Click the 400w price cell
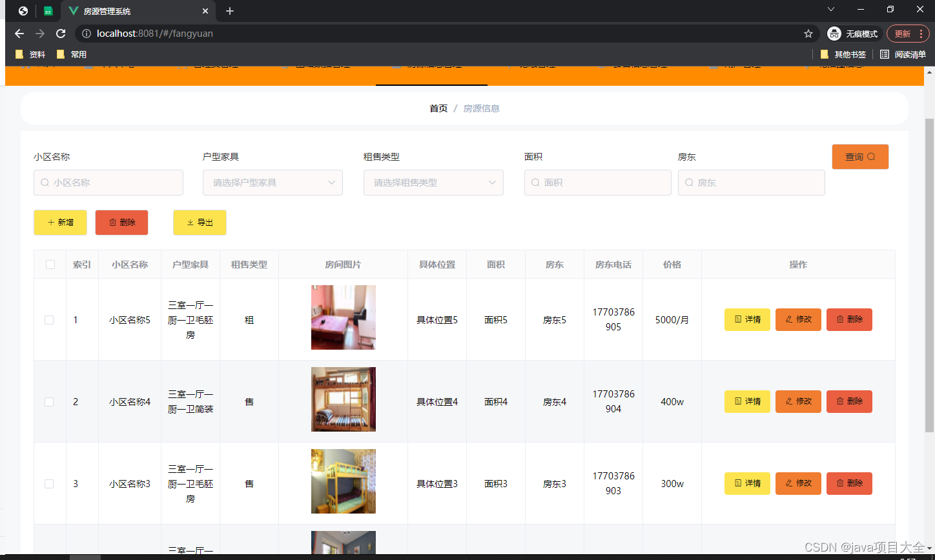The image size is (935, 560). point(672,402)
